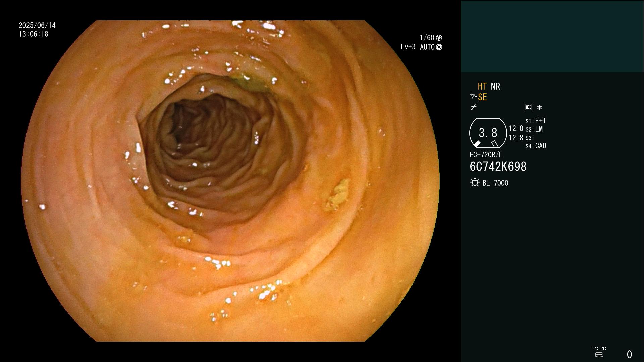The image size is (644, 362).
Task: Click the scope tip diameter diagram
Action: 488,133
